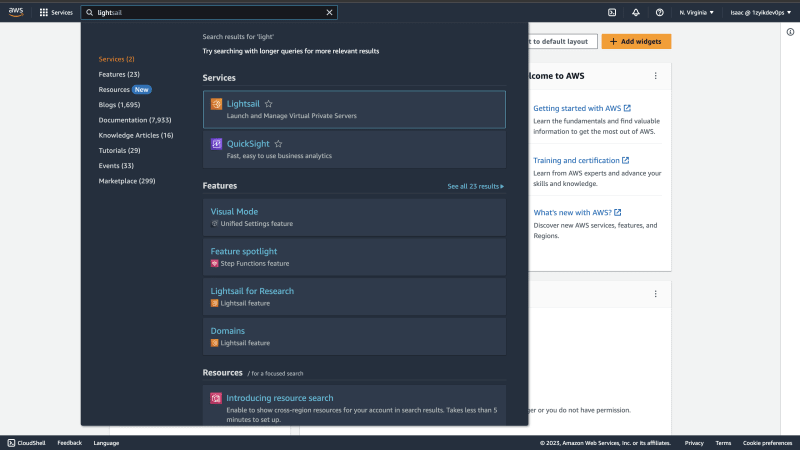Screen dimensions: 800x450
Task: Click the info panel icon at right edge
Action: coord(790,32)
